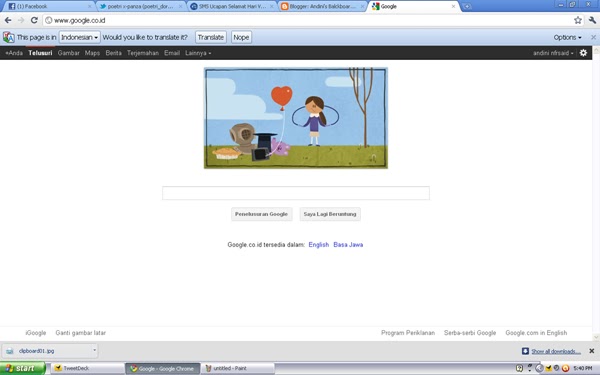Dismiss the translate bar with its X
The width and height of the screenshot is (600, 375).
click(x=593, y=37)
